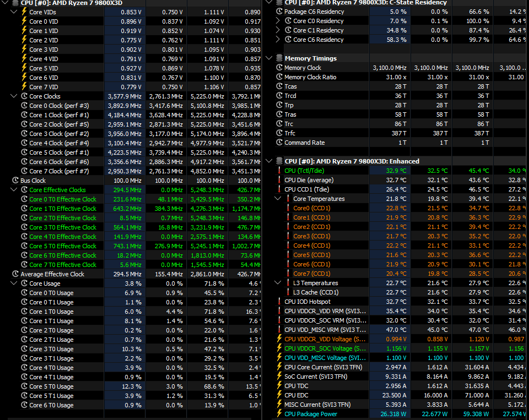Collapse the Core Temperatures group
529x420 pixels.
click(278, 199)
